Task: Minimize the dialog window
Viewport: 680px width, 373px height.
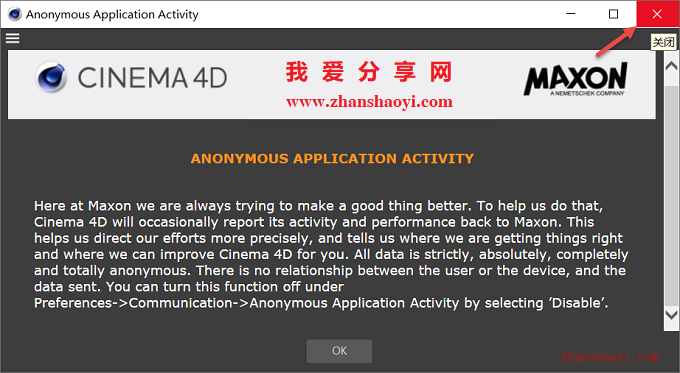Action: (x=571, y=14)
